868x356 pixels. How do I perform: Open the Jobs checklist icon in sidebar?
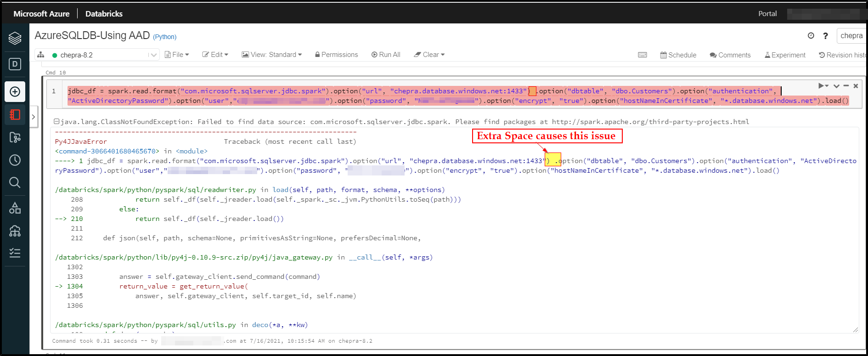point(15,253)
